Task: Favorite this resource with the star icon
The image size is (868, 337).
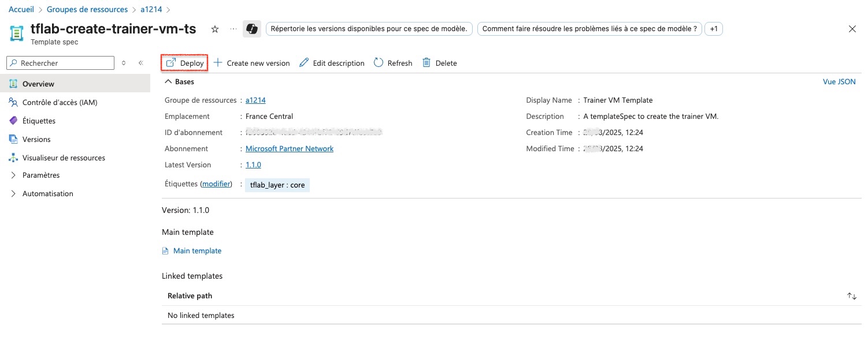Action: point(215,29)
